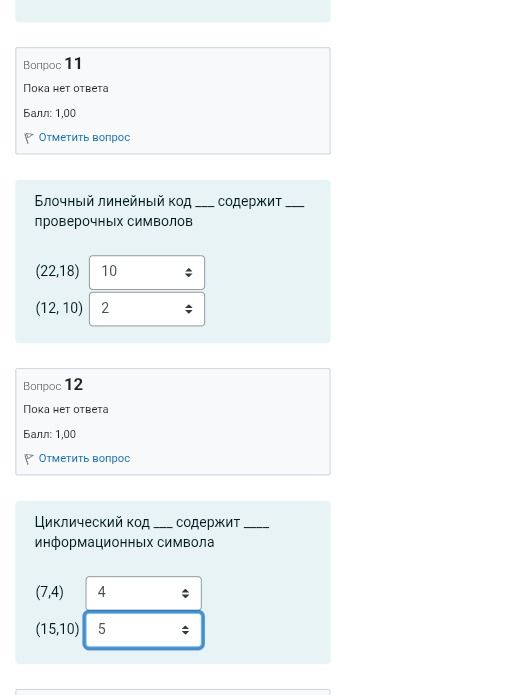Click Пока нет ответа status in question 12

click(x=66, y=409)
